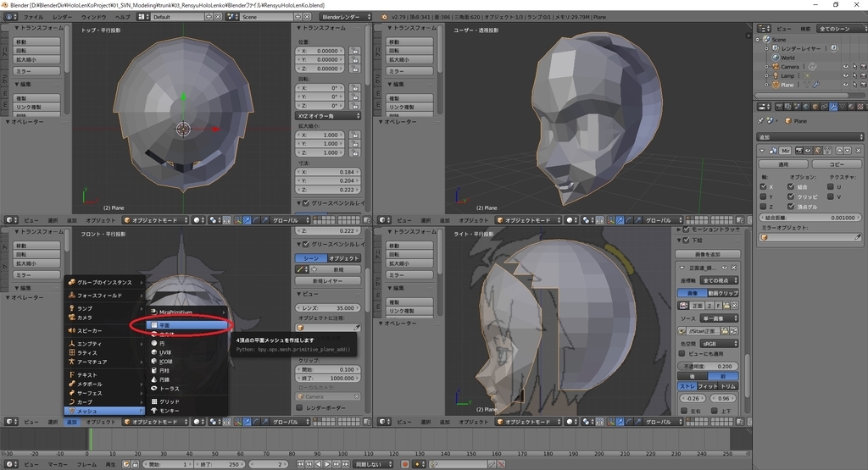Click the X dimension field showing 0.184
Screen dimensions: 868x470
click(x=328, y=172)
